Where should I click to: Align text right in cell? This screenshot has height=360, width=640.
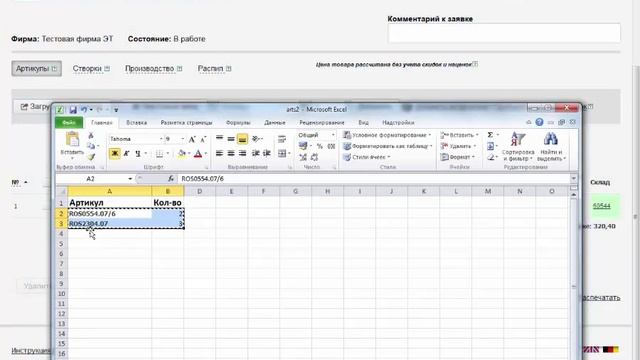pyautogui.click(x=242, y=153)
